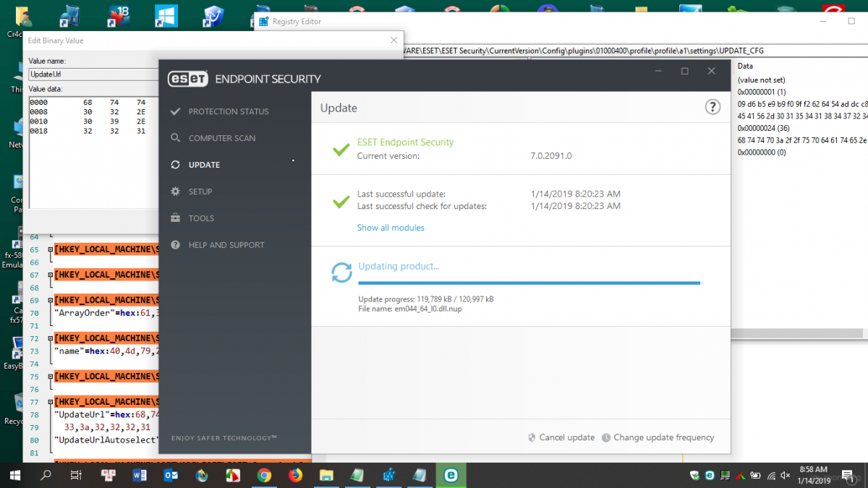Open the Tools section
The height and width of the screenshot is (488, 868).
[201, 218]
